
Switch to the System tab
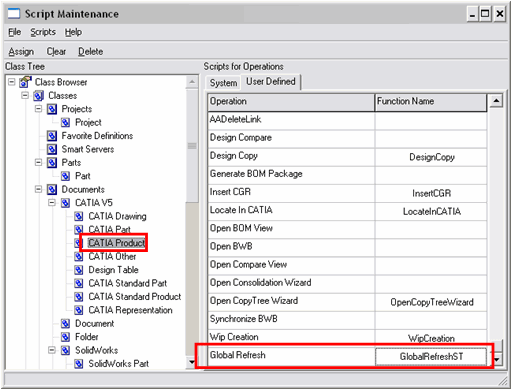pos(223,83)
